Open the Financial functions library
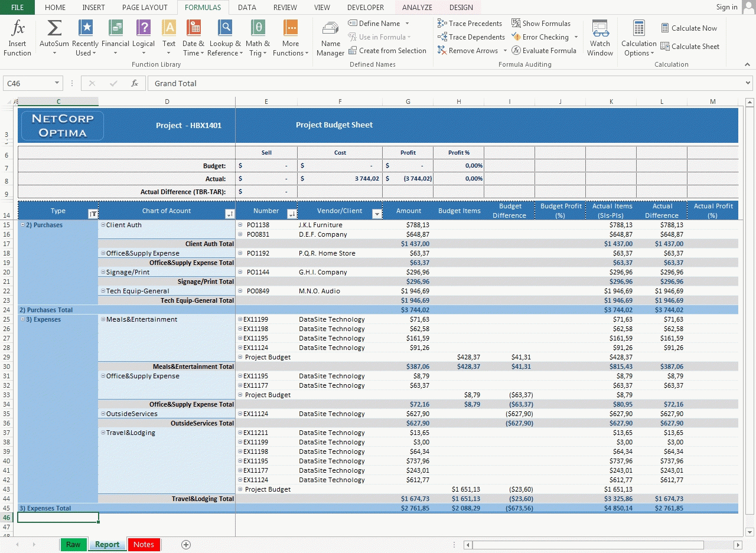Image resolution: width=756 pixels, height=553 pixels. 115,28
